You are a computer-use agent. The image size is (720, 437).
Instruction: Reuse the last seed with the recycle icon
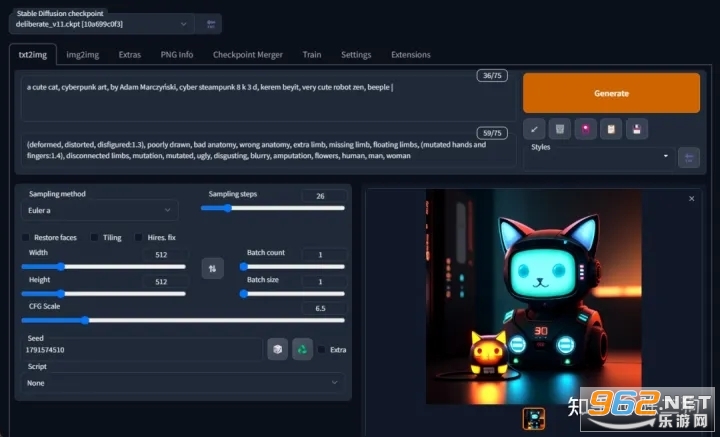(x=302, y=349)
